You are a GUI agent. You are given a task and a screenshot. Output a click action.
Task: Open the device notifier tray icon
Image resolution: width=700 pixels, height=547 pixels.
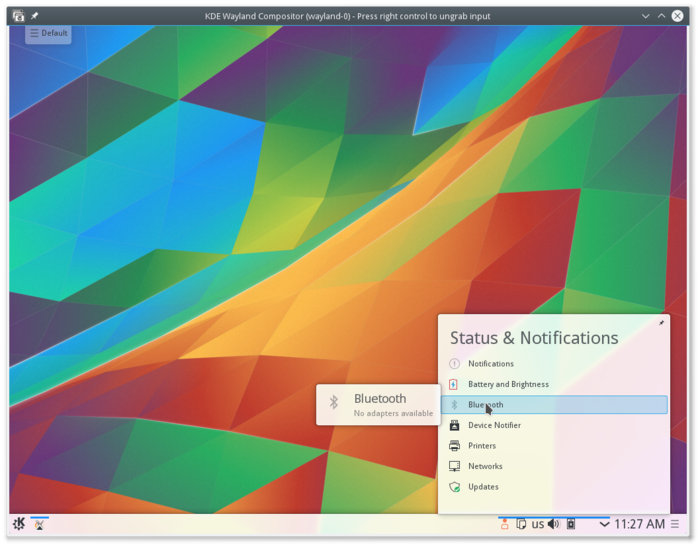click(571, 524)
